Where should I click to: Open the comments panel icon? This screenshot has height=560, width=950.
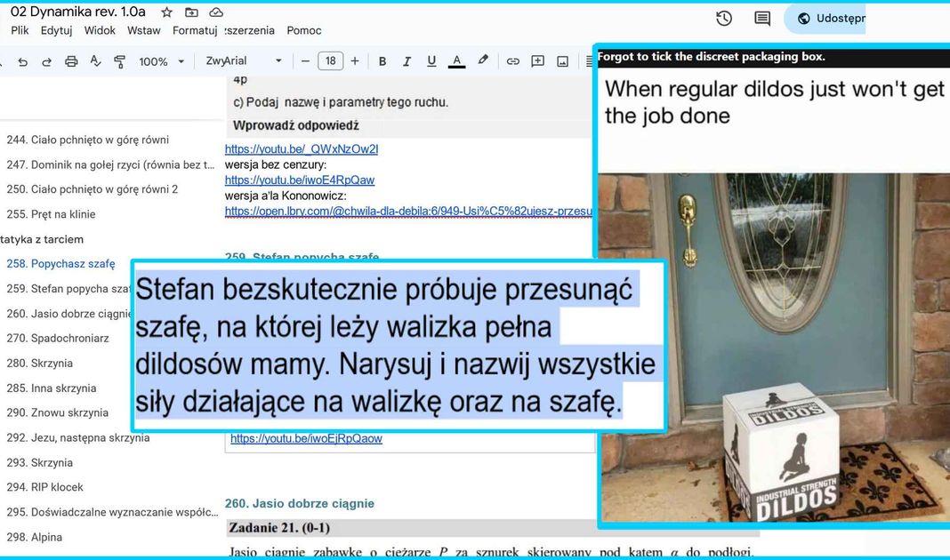tap(762, 19)
